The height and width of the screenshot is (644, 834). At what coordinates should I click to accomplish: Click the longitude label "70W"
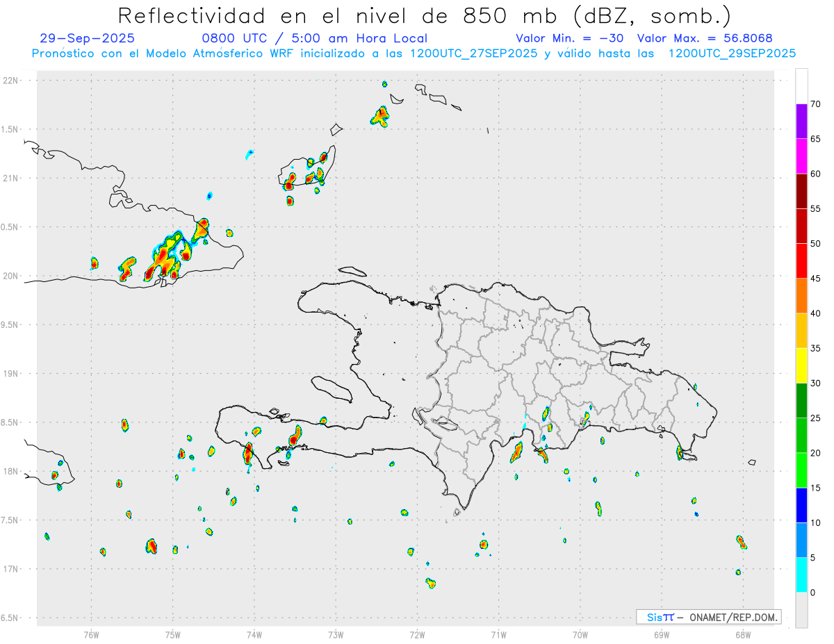pyautogui.click(x=580, y=634)
